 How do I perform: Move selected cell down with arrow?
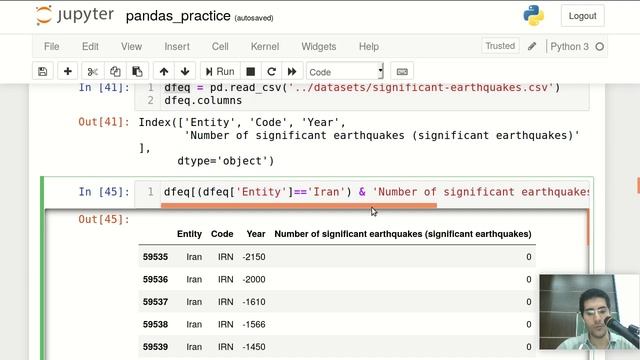(x=185, y=72)
